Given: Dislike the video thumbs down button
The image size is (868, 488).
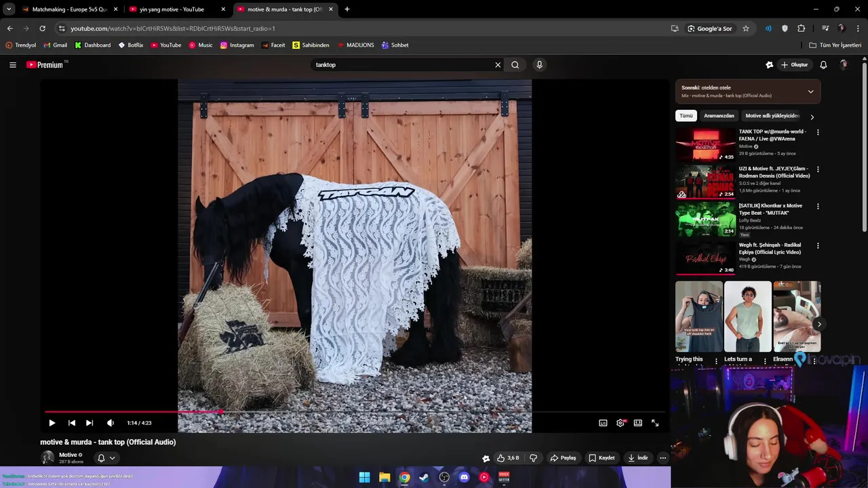Looking at the screenshot, I should 534,458.
